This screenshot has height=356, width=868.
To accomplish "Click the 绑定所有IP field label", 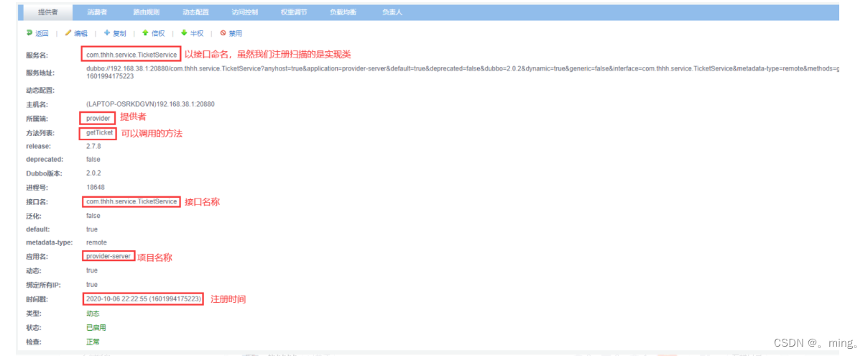I will (42, 285).
